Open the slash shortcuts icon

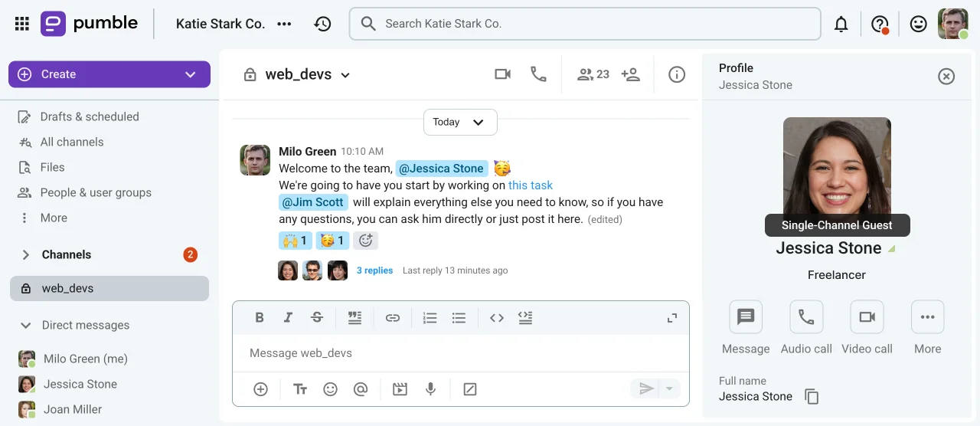(470, 389)
